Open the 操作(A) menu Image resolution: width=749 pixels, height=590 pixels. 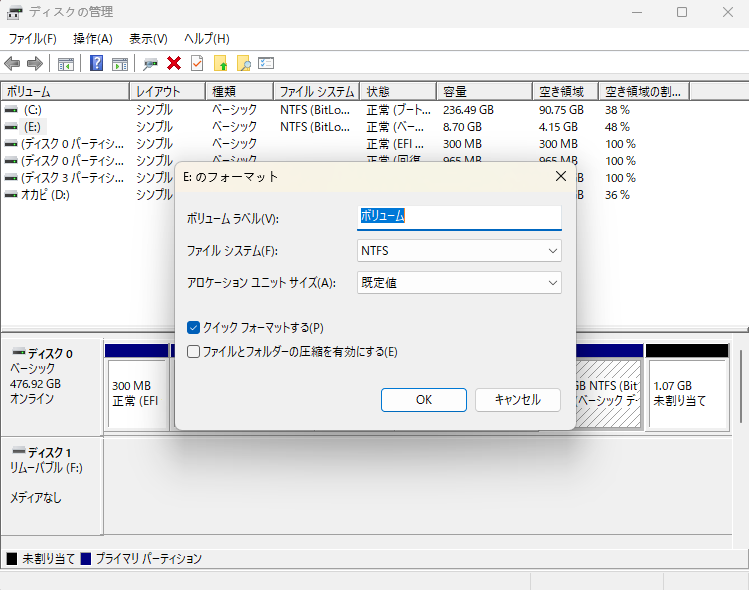tap(93, 38)
